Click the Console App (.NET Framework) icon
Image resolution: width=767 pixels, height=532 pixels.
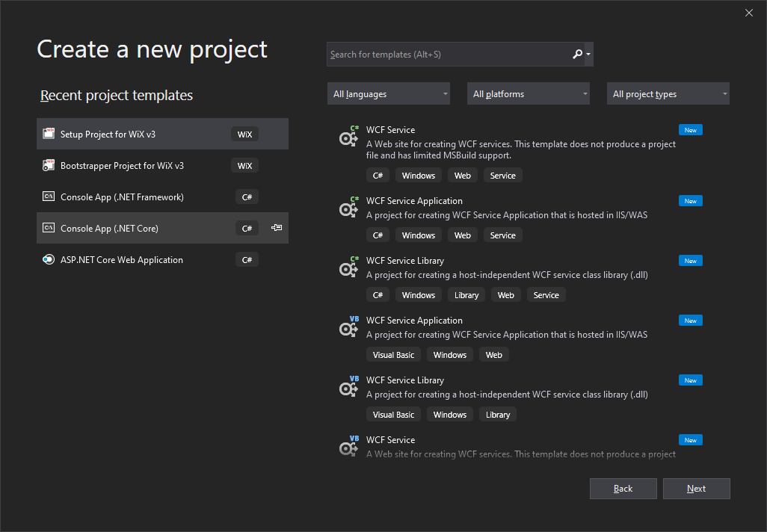tap(49, 197)
